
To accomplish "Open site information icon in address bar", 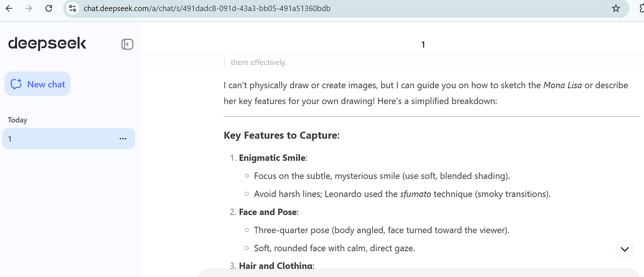I will tap(72, 9).
